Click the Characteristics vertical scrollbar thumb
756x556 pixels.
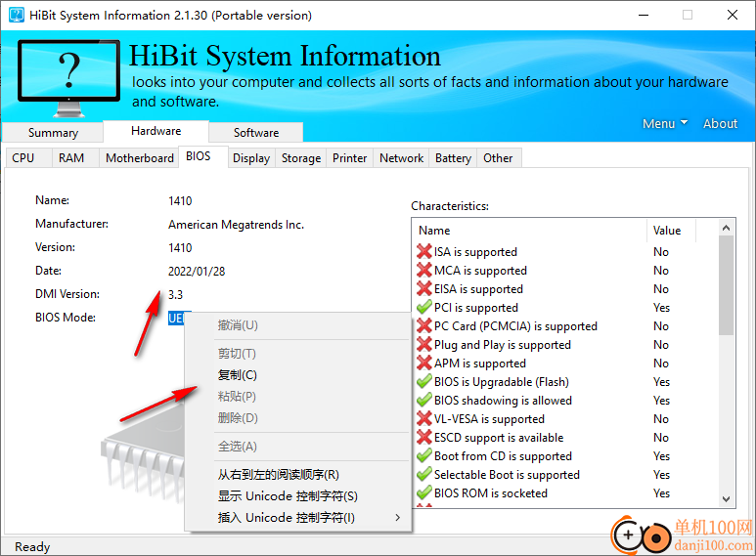(x=726, y=285)
